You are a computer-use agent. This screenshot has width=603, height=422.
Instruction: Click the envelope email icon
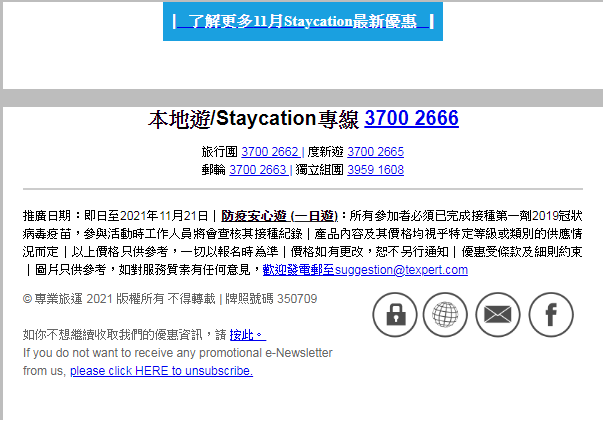pos(498,315)
